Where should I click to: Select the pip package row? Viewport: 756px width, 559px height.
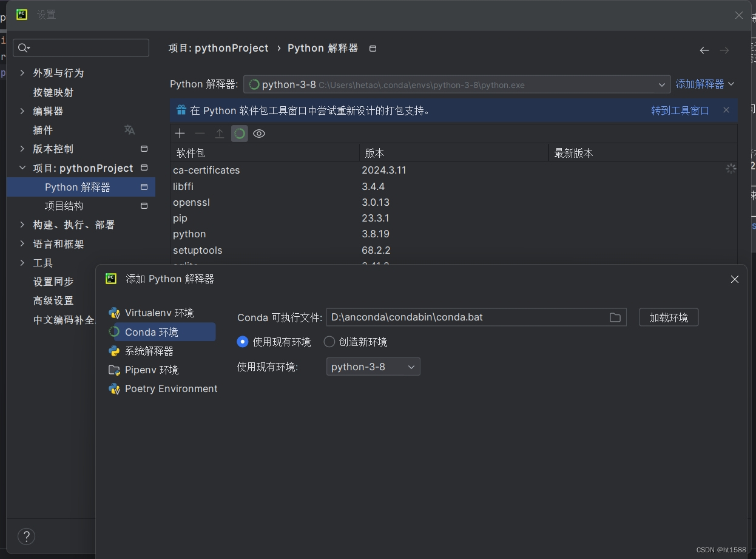tap(454, 218)
